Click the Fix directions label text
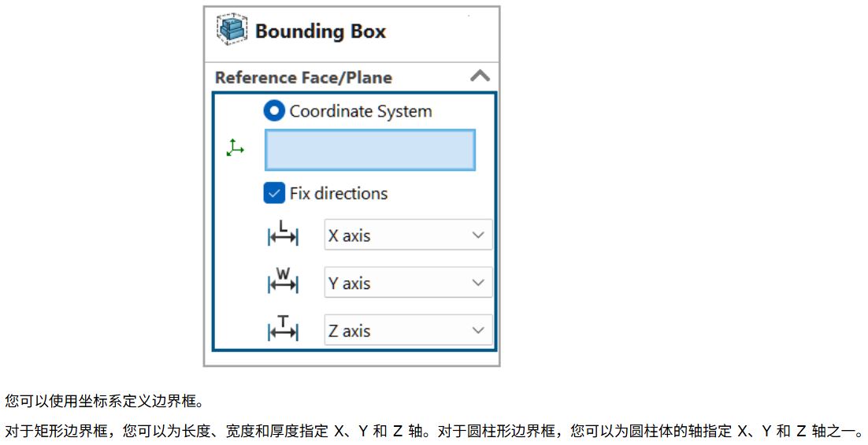 (339, 193)
